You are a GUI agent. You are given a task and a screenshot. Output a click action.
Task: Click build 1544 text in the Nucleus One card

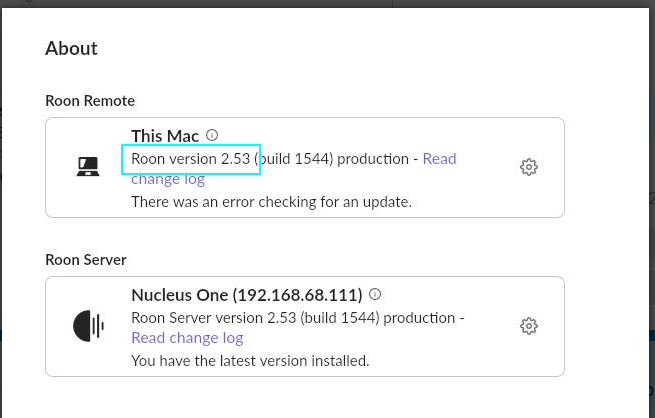[x=340, y=318]
